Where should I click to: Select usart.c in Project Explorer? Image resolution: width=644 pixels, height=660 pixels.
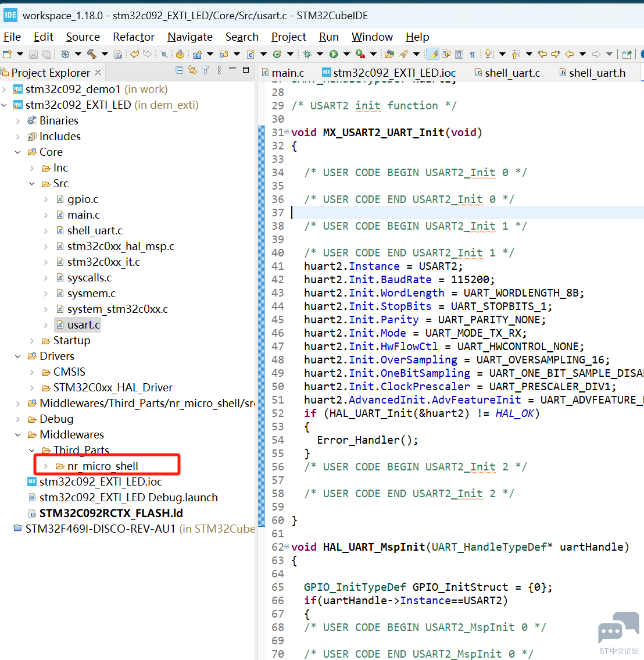(78, 325)
